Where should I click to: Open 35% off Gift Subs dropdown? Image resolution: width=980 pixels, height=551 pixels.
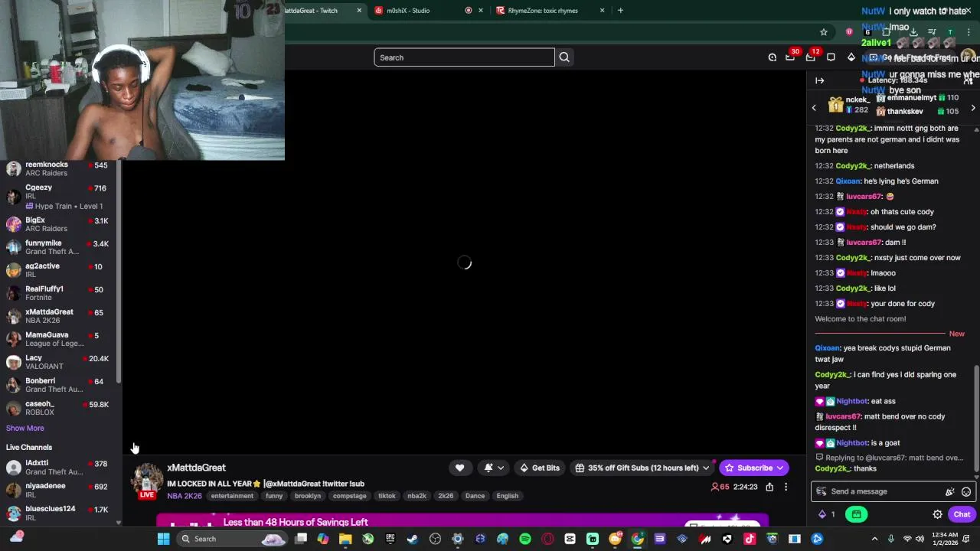(642, 468)
